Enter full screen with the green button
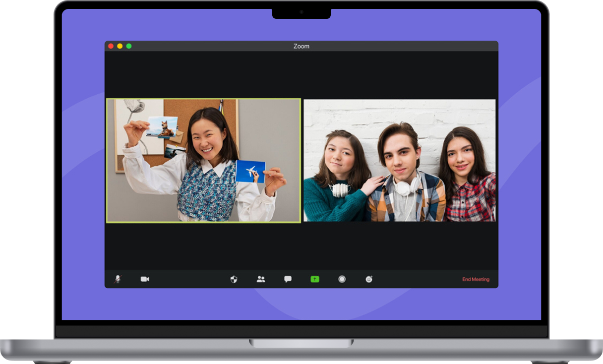Screen dimensions: 603x364 (128, 46)
